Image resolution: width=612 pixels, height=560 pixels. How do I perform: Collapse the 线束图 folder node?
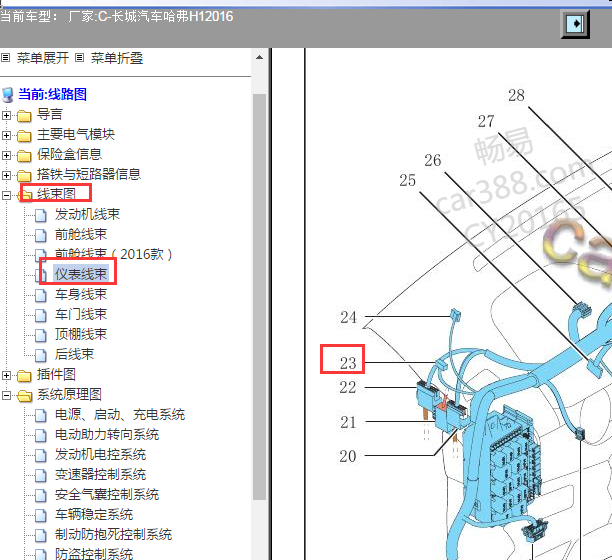coord(6,196)
